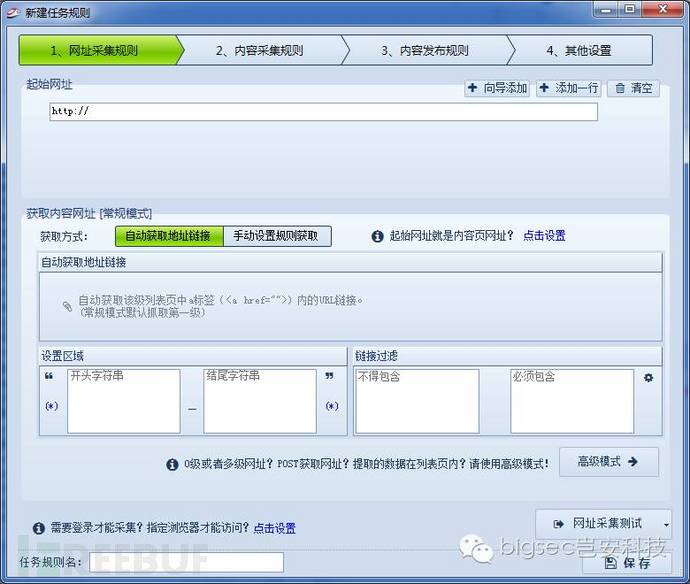The height and width of the screenshot is (584, 690).
Task: Click the 点击设置 link beside 起始网址就是内容页网址
Action: pyautogui.click(x=544, y=236)
